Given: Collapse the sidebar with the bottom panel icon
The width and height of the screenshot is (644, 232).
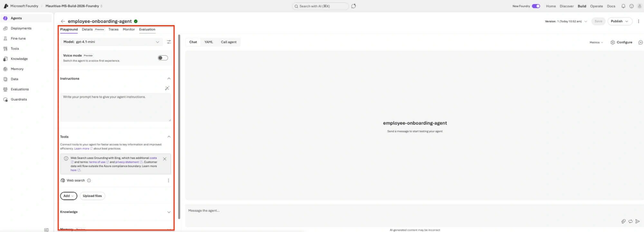Looking at the screenshot, I should pos(46,230).
